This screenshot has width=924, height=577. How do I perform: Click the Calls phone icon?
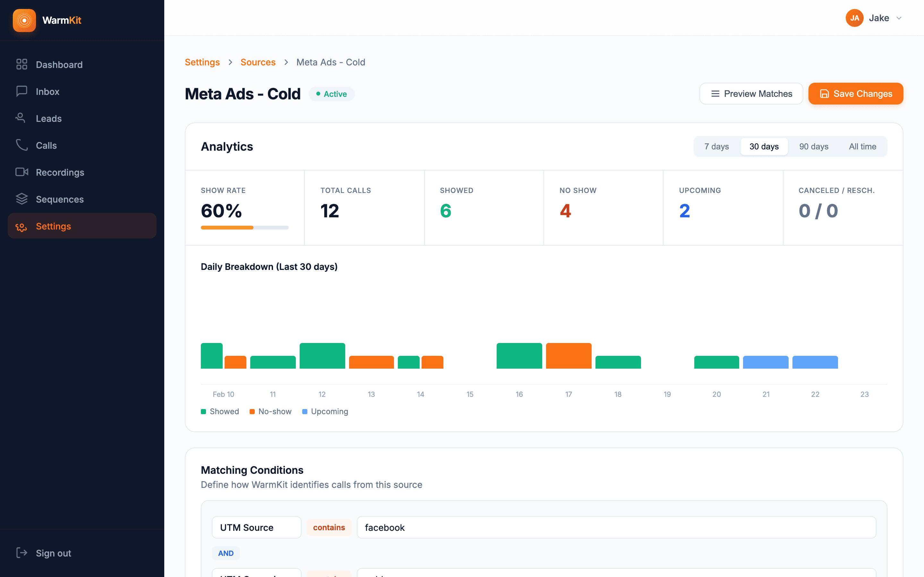coord(22,145)
